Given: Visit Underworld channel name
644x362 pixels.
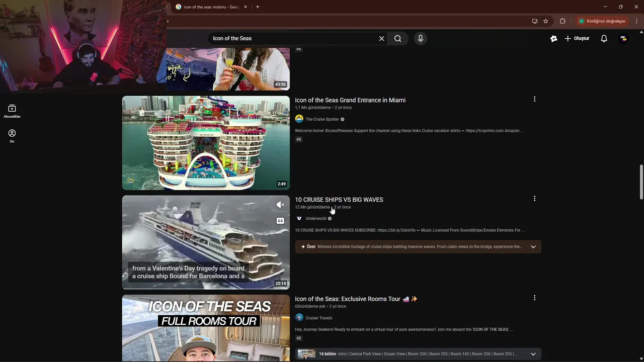Looking at the screenshot, I should tap(316, 219).
